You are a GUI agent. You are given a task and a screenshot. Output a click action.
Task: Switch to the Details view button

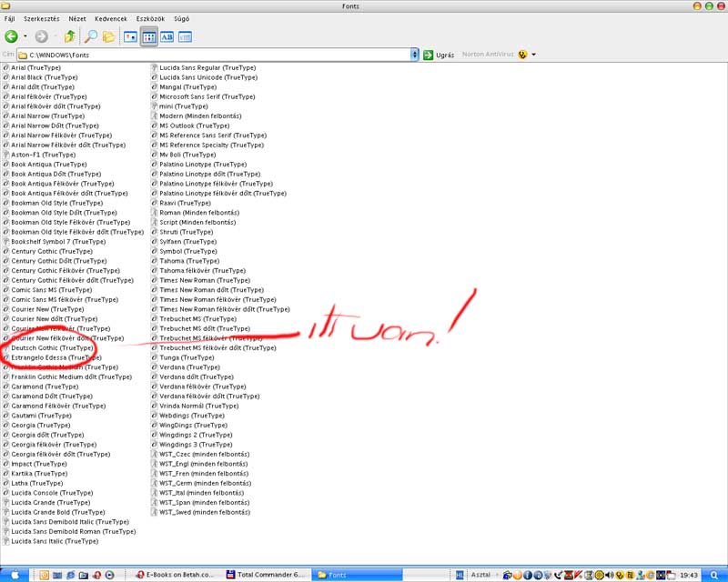coord(185,36)
